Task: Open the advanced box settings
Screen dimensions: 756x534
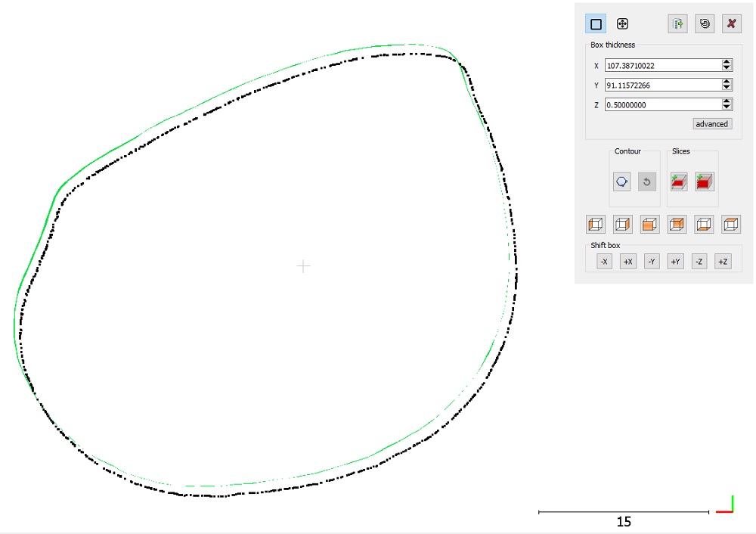Action: click(x=711, y=123)
